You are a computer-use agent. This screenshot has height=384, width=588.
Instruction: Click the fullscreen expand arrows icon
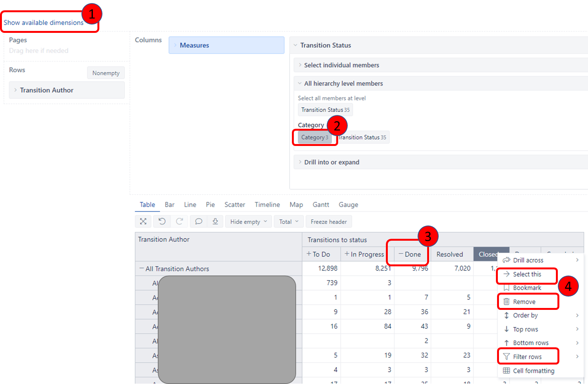pos(143,222)
